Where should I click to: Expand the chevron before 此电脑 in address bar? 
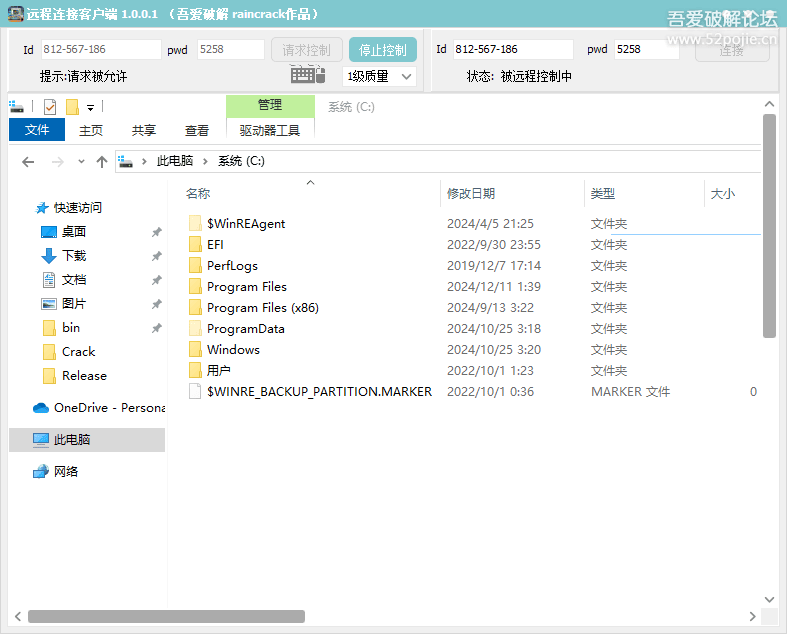pyautogui.click(x=145, y=161)
